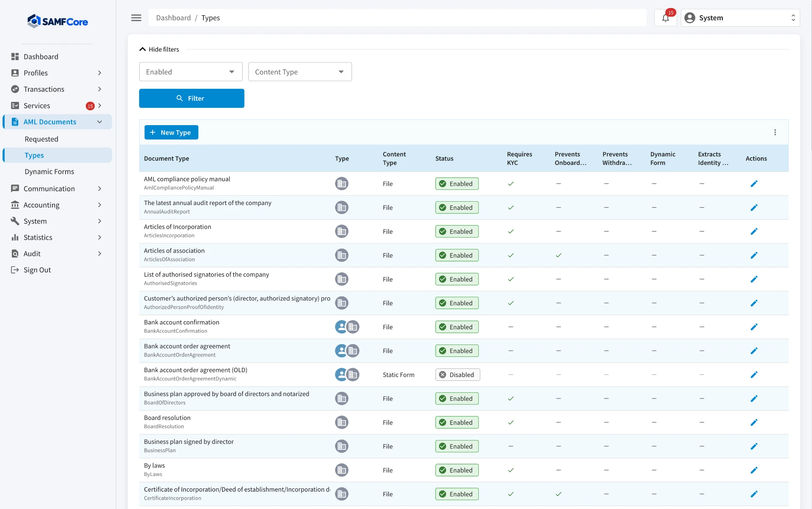This screenshot has height=509, width=812.
Task: Edit BankAccountOrderAgreement row via pencil icon
Action: 754,351
